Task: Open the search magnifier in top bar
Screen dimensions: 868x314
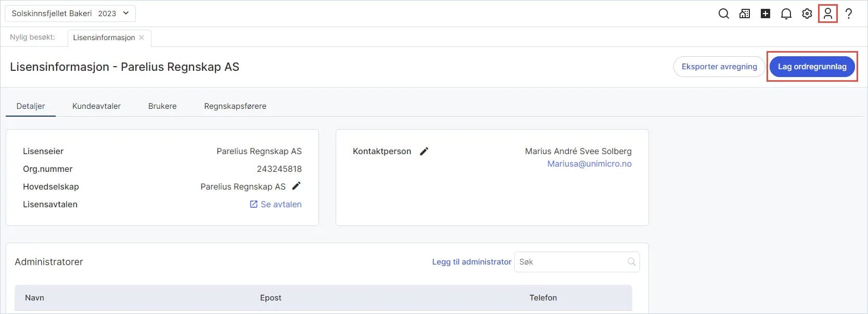Action: pos(723,14)
